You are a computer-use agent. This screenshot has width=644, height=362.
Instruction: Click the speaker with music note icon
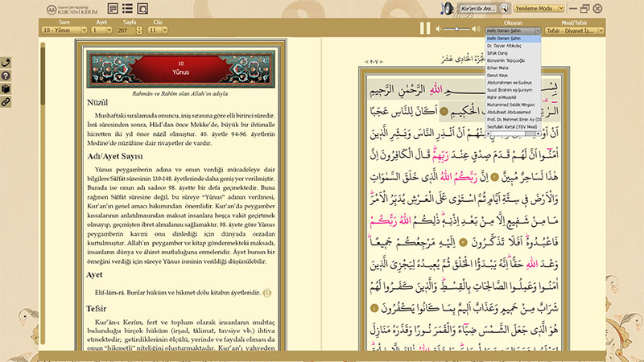click(x=447, y=8)
